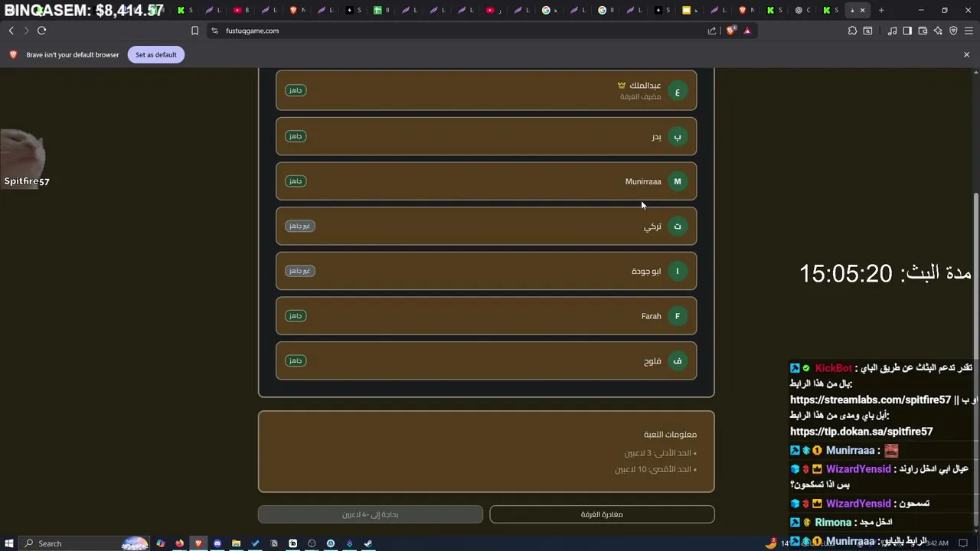Open the browser main menu hamburger icon
This screenshot has height=551, width=980.
[969, 31]
